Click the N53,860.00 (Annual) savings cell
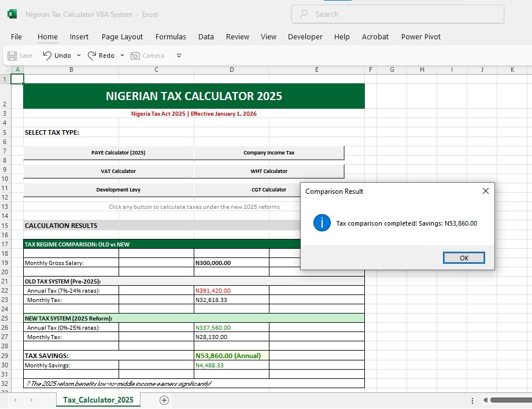Image resolution: width=532 pixels, height=409 pixels. (x=231, y=355)
